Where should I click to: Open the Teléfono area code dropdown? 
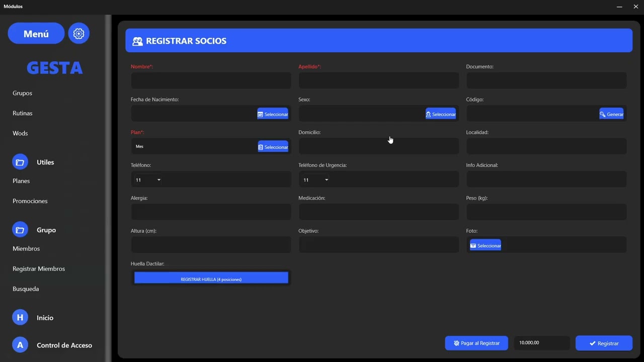[x=148, y=180]
